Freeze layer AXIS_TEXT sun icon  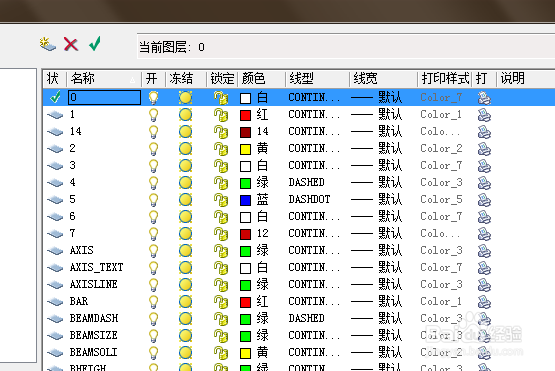185,268
